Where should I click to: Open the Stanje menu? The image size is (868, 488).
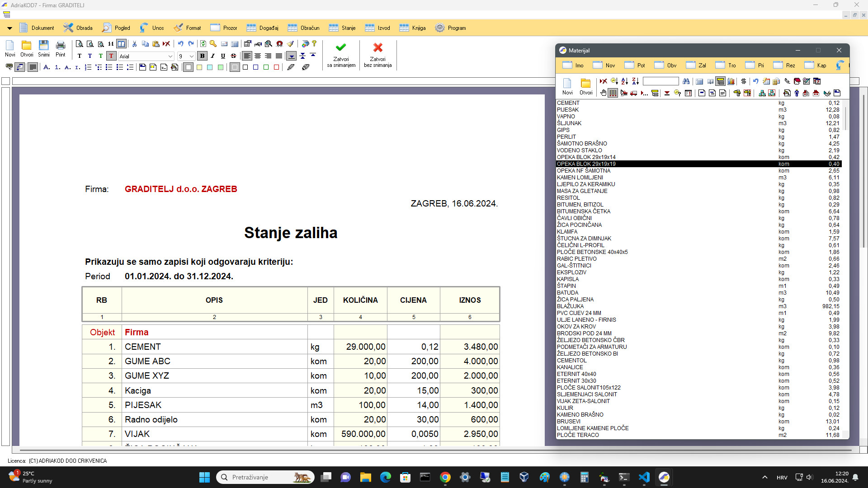pyautogui.click(x=342, y=28)
